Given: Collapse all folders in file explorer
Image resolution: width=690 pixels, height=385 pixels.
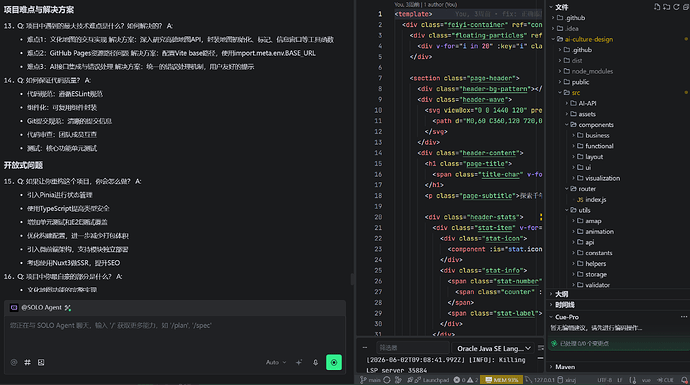Looking at the screenshot, I should click(x=686, y=7).
